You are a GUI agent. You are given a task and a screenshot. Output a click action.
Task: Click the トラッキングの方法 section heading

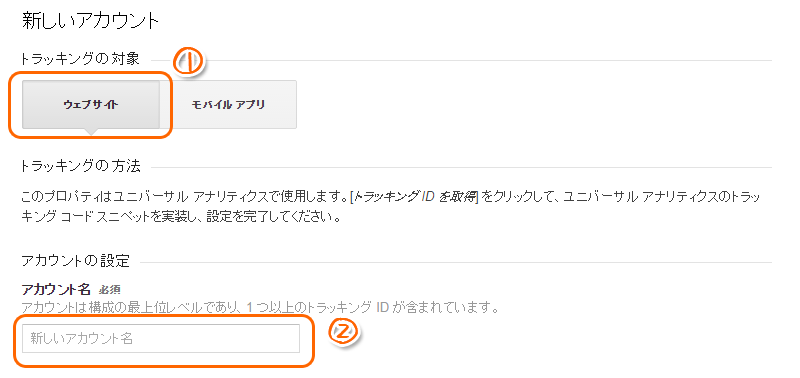click(x=80, y=166)
